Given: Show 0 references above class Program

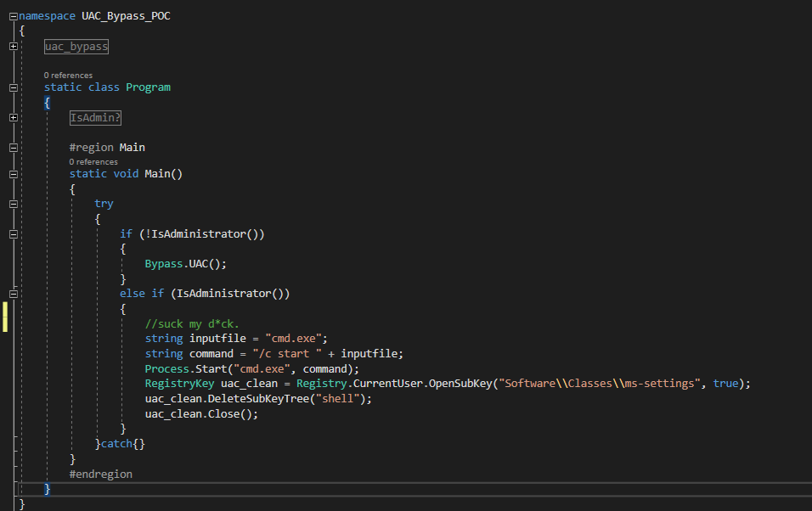Looking at the screenshot, I should [68, 76].
